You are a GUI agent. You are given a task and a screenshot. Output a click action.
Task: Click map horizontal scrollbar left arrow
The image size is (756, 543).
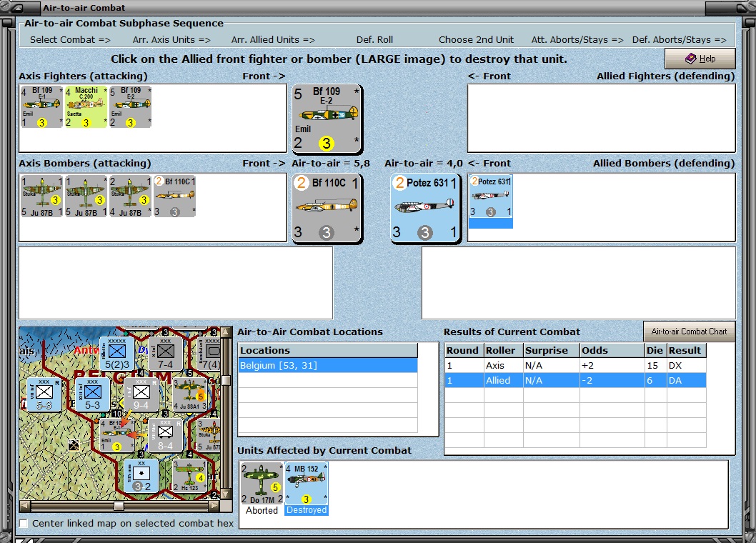coord(24,506)
